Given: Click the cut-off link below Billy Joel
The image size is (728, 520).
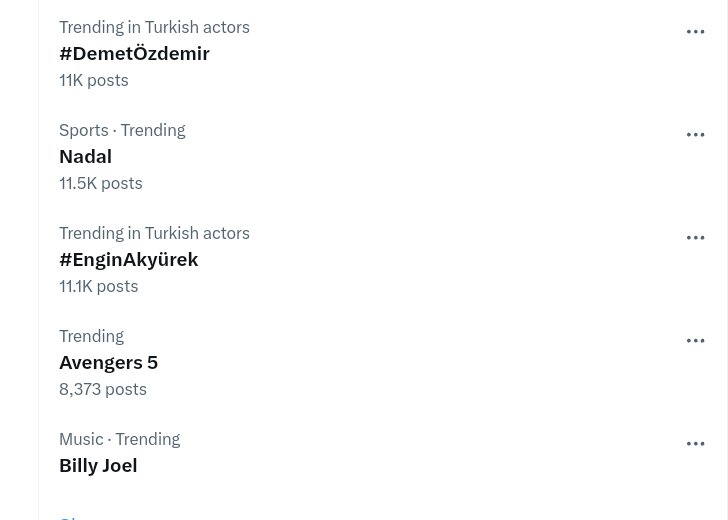Looking at the screenshot, I should click(x=75, y=516).
